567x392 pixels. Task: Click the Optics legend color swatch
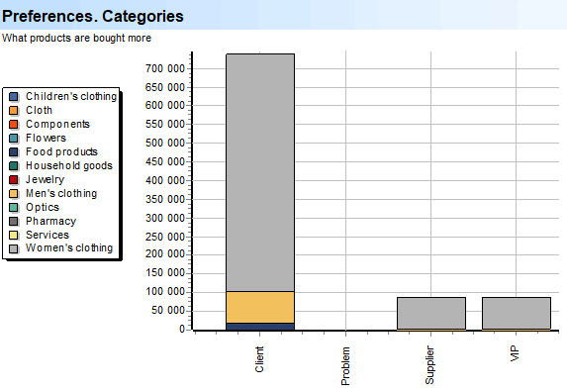click(14, 207)
